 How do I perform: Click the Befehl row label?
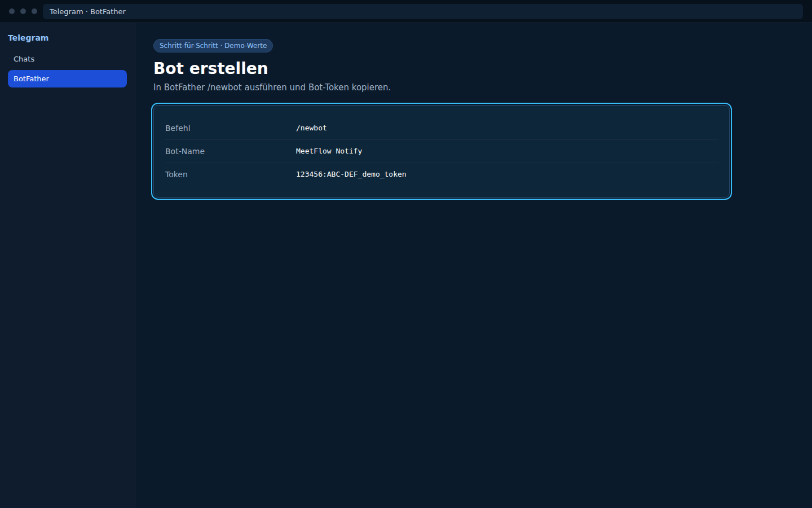178,128
